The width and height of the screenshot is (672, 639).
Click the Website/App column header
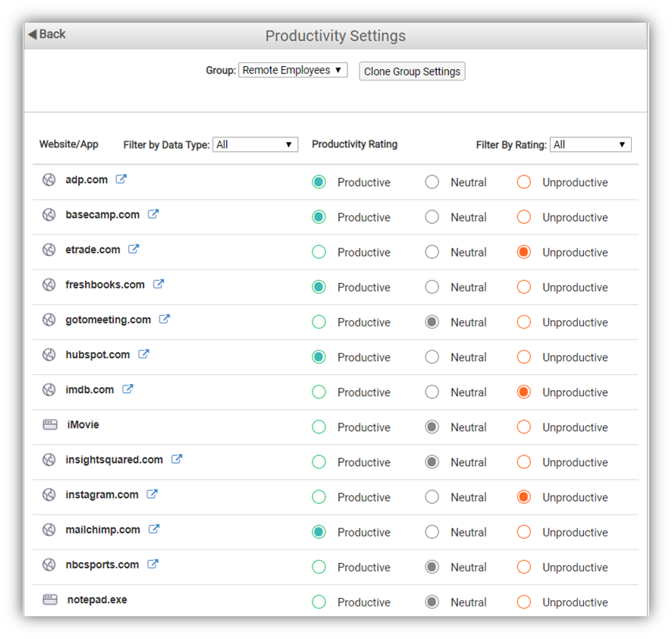pyautogui.click(x=69, y=144)
